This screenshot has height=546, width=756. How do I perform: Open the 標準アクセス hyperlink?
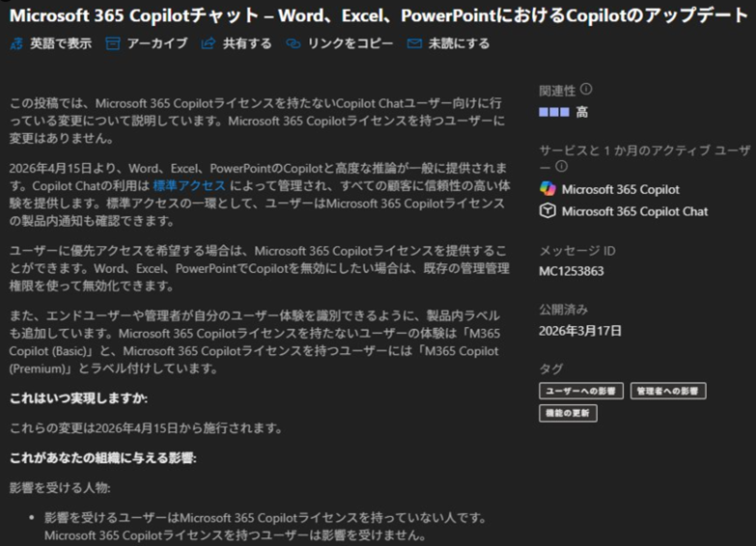tap(189, 185)
